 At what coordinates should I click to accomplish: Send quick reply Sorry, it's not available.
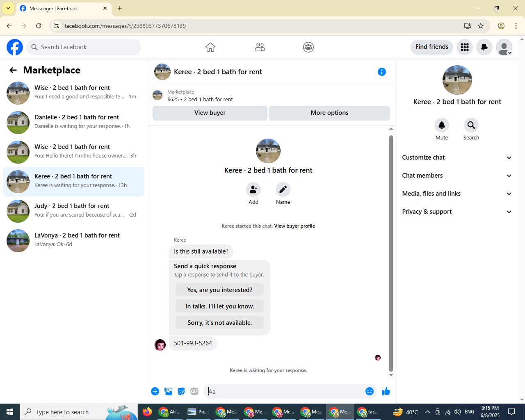click(x=219, y=322)
